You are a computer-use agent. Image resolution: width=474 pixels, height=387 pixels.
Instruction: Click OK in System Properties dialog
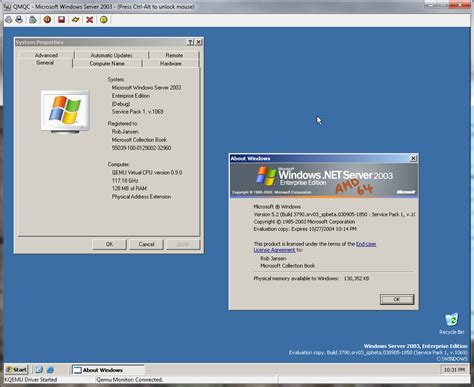109,244
